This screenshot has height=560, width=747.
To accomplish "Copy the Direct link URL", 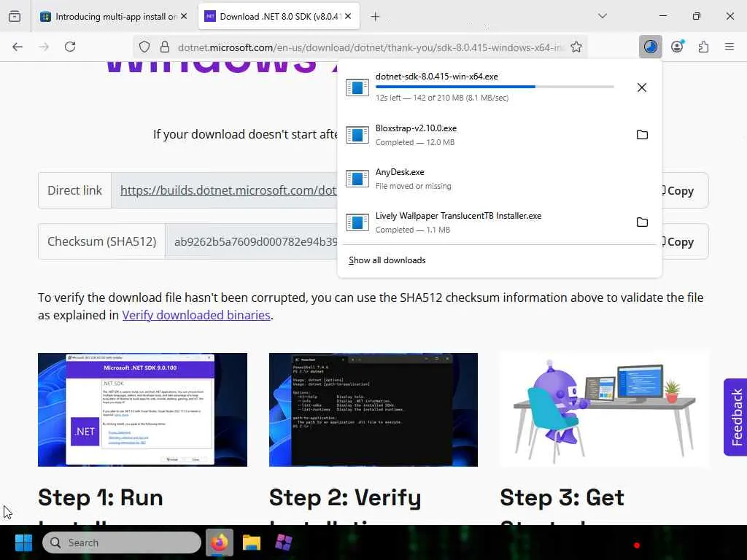I will (679, 191).
